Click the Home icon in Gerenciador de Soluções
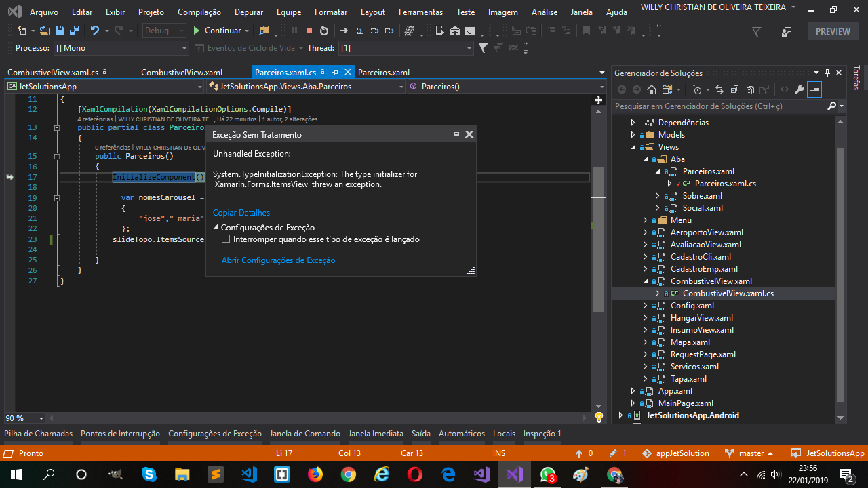The width and height of the screenshot is (868, 488). click(x=652, y=89)
